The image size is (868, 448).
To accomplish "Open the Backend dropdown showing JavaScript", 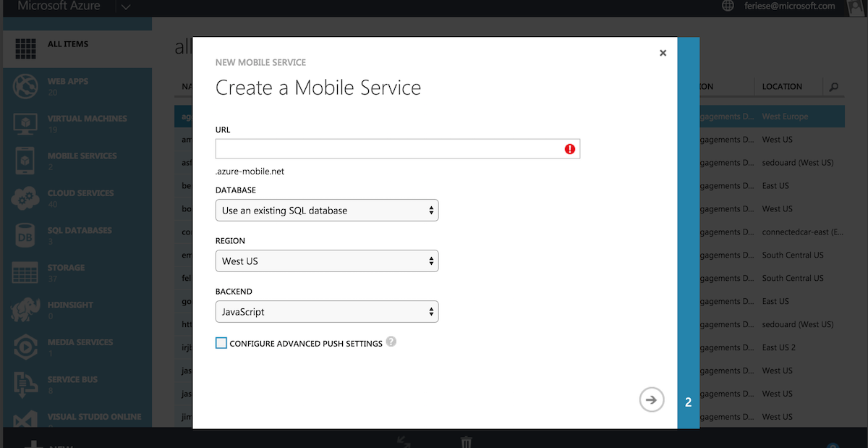I will click(x=327, y=311).
